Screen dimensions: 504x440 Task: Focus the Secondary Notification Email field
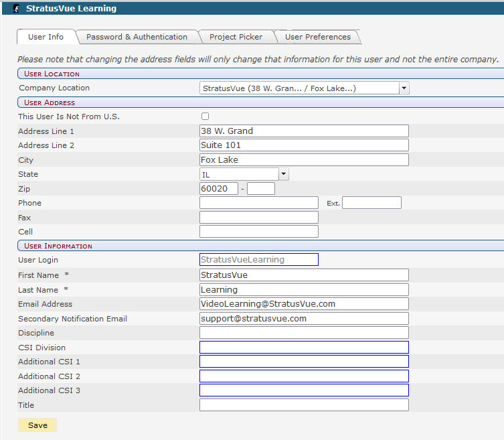coord(304,318)
